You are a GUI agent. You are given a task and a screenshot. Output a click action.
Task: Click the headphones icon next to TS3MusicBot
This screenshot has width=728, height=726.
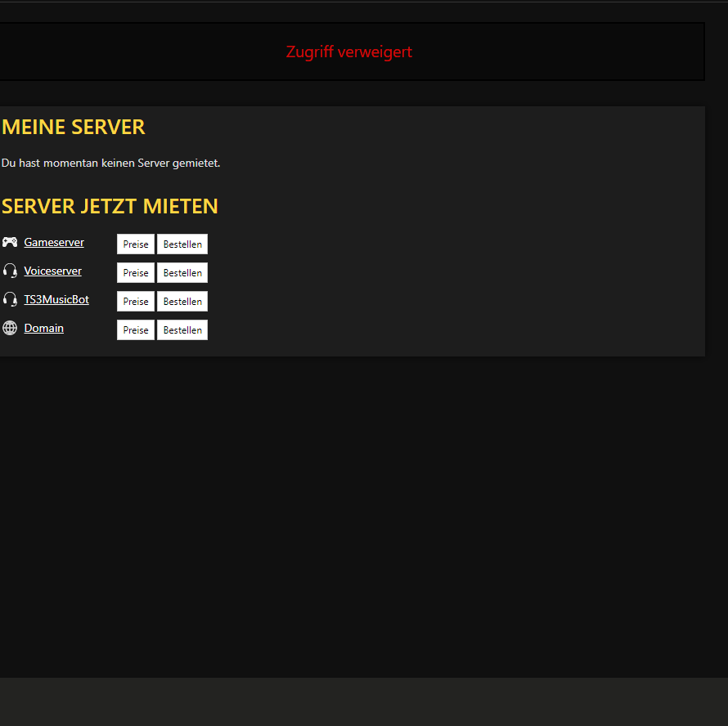click(x=9, y=298)
